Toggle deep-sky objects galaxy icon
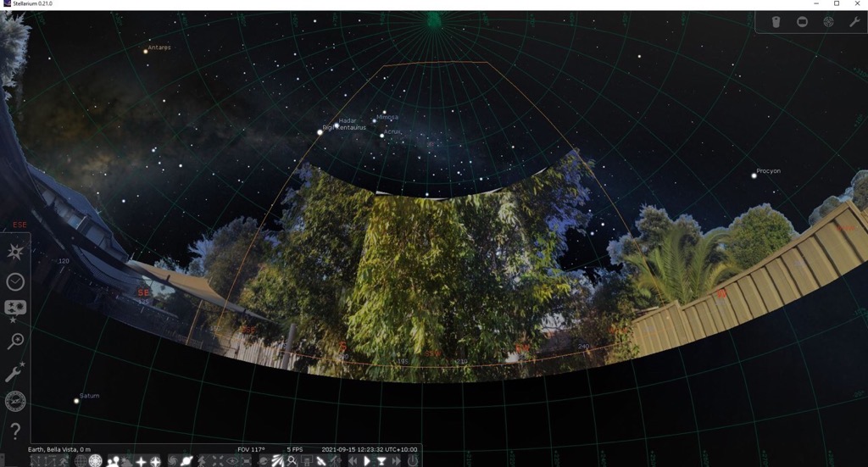 click(x=172, y=460)
